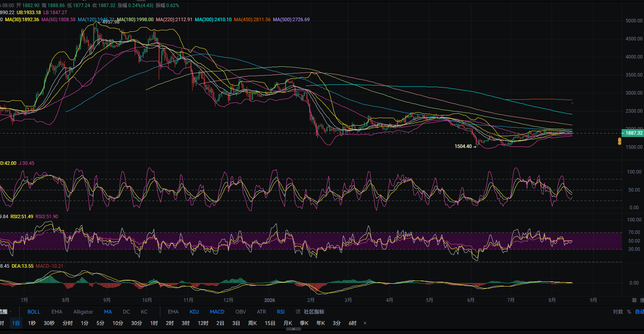Switch to the 周K weekly timeframe
This screenshot has width=644, height=334.
(252, 323)
